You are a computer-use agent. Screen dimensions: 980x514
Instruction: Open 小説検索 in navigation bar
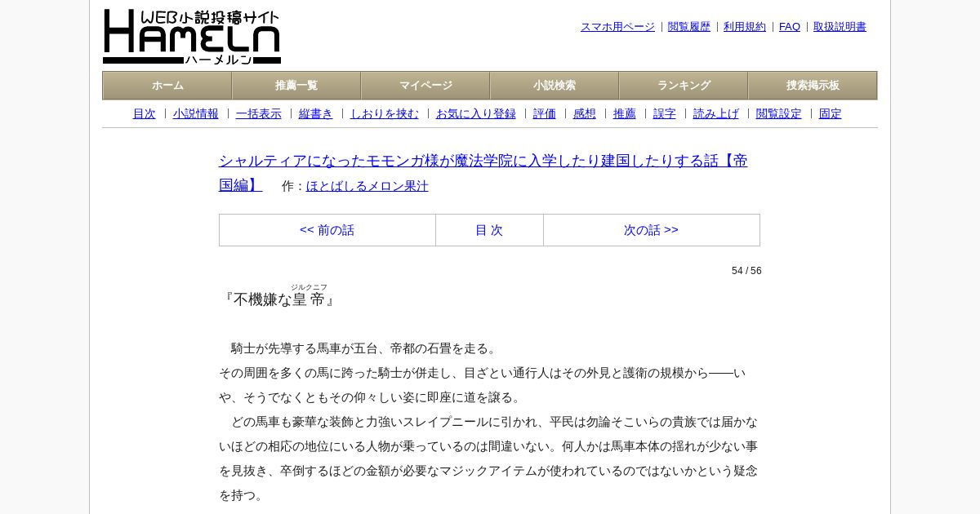pos(555,86)
